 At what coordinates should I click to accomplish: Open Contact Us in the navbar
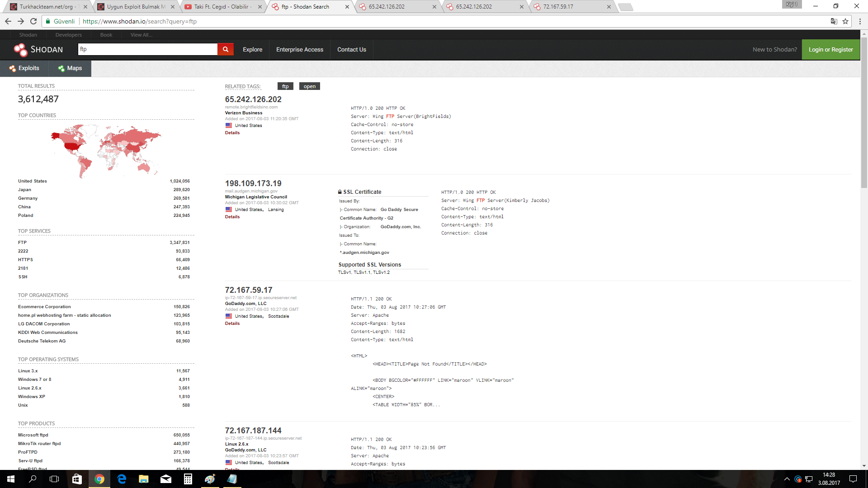click(x=352, y=50)
